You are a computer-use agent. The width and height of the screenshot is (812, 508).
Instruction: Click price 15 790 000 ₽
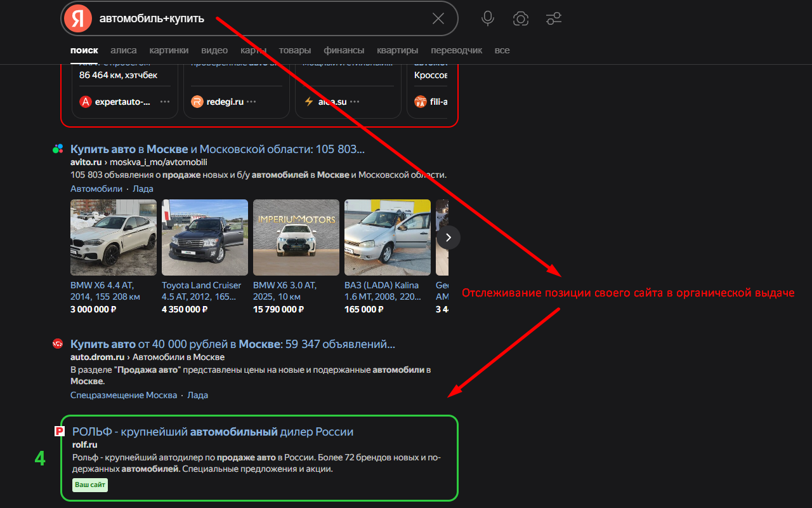[278, 309]
